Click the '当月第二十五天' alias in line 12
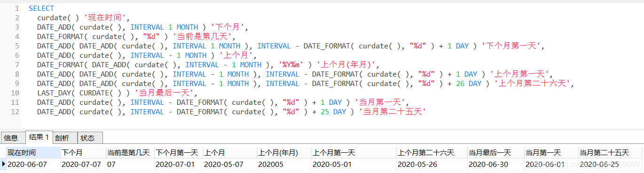 point(393,112)
